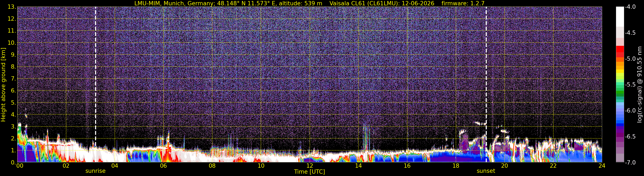
Task: Click the '4.' height axis tick label
Action: tap(13, 114)
